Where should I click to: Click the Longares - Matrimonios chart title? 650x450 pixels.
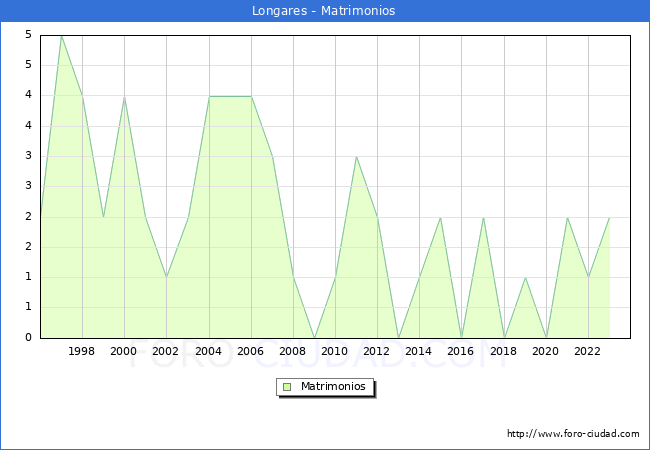click(323, 10)
